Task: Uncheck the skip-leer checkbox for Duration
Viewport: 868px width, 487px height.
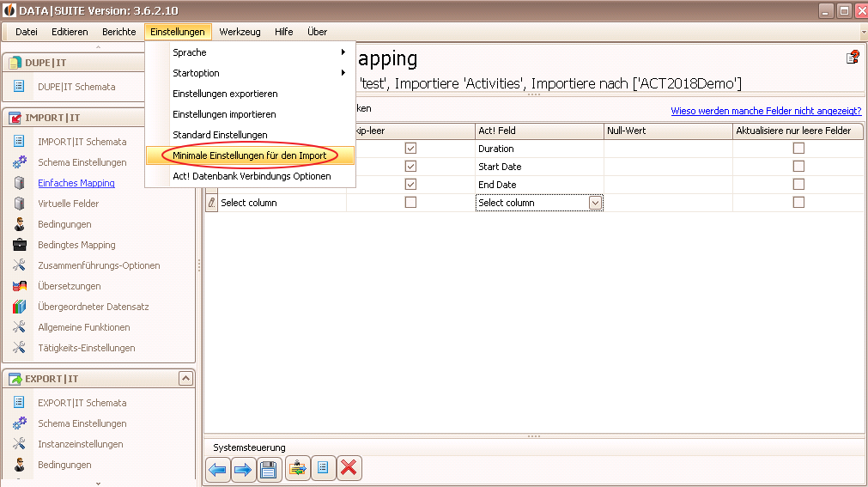Action: 410,149
